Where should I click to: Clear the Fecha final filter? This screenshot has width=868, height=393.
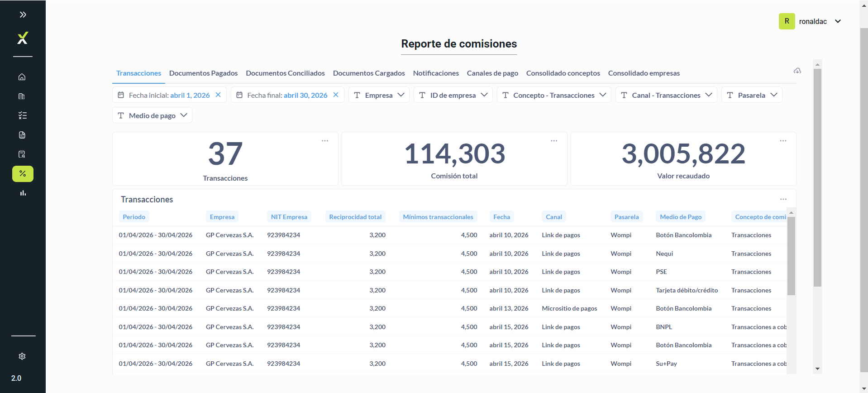tap(336, 95)
